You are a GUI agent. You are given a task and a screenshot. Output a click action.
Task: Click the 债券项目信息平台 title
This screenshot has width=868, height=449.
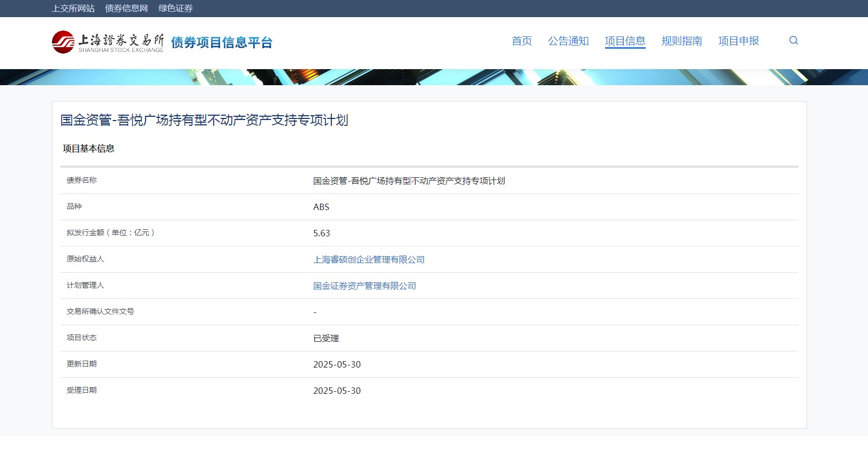[x=222, y=42]
